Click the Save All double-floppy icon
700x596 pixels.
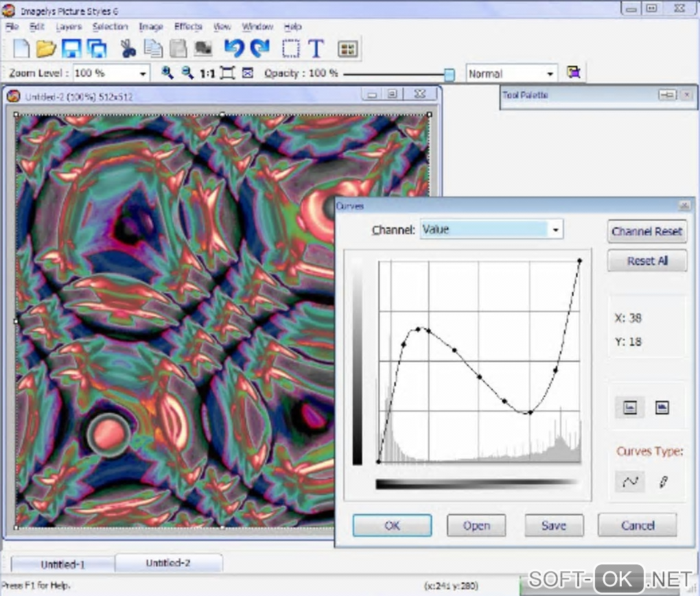pos(97,49)
